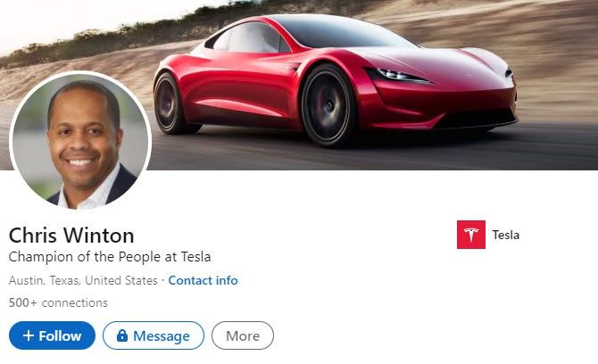Viewport: 598px width, 364px height.
Task: Open the red Tesla company logo
Action: tap(471, 235)
